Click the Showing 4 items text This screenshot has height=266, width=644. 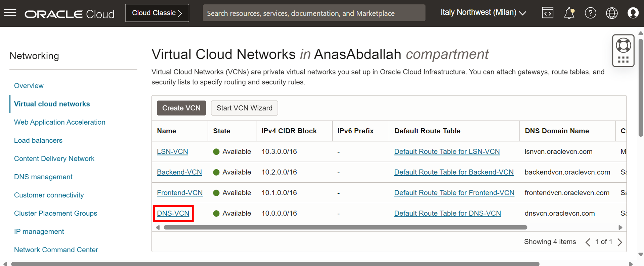[550, 242]
